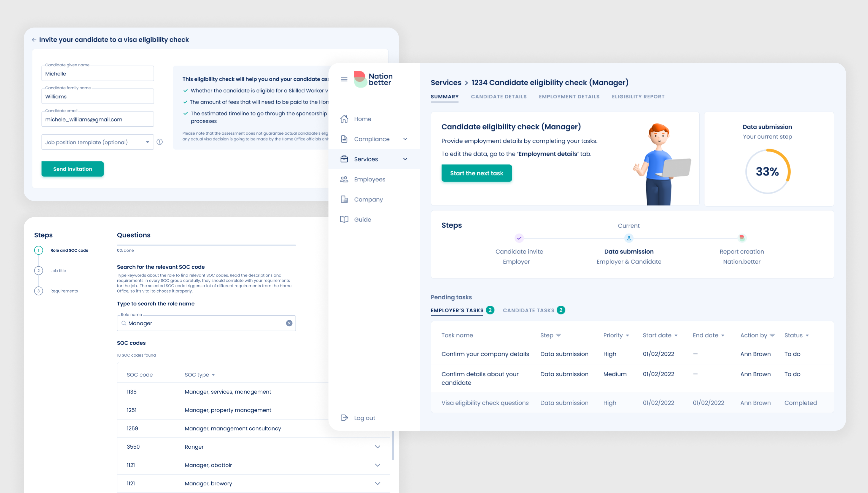Viewport: 868px width, 493px height.
Task: Select step 2 Job title circle
Action: pos(39,270)
